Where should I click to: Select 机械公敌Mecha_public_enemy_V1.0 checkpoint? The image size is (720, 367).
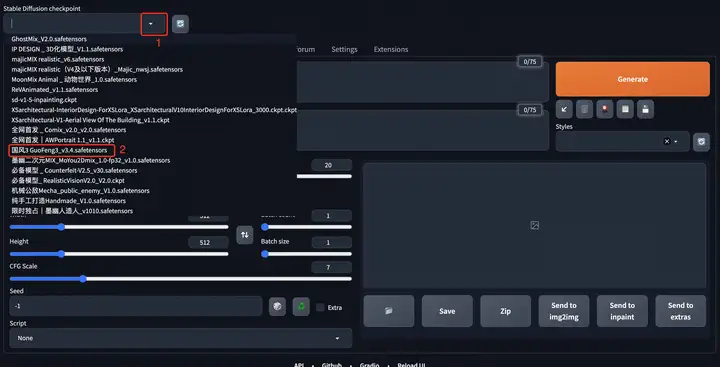[80, 191]
